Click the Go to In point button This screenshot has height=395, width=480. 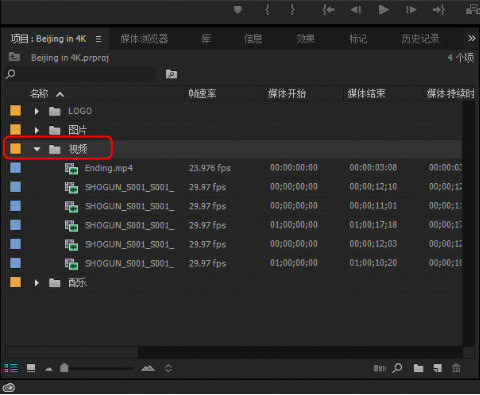(x=328, y=10)
